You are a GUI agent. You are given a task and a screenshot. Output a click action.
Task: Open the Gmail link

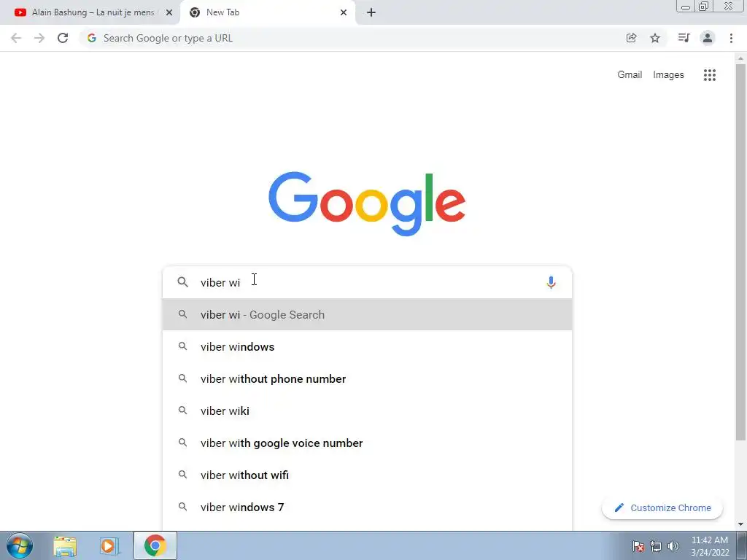(x=630, y=75)
